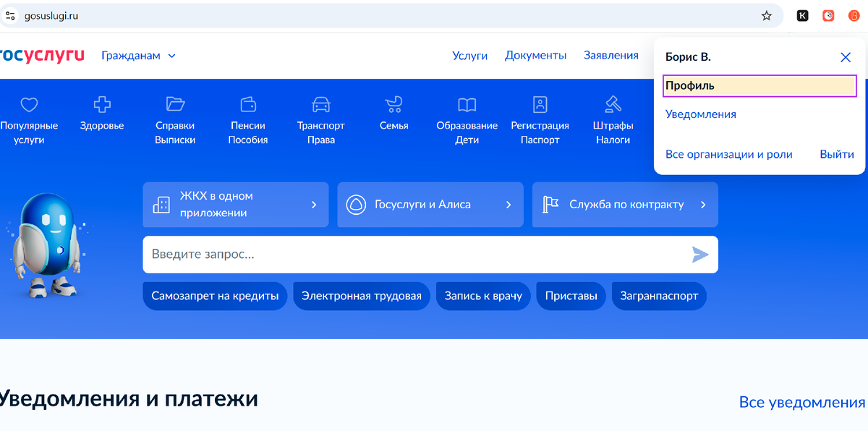Open ЖКХ в одном приложении banner
Image resolution: width=868 pixels, height=431 pixels.
[236, 205]
